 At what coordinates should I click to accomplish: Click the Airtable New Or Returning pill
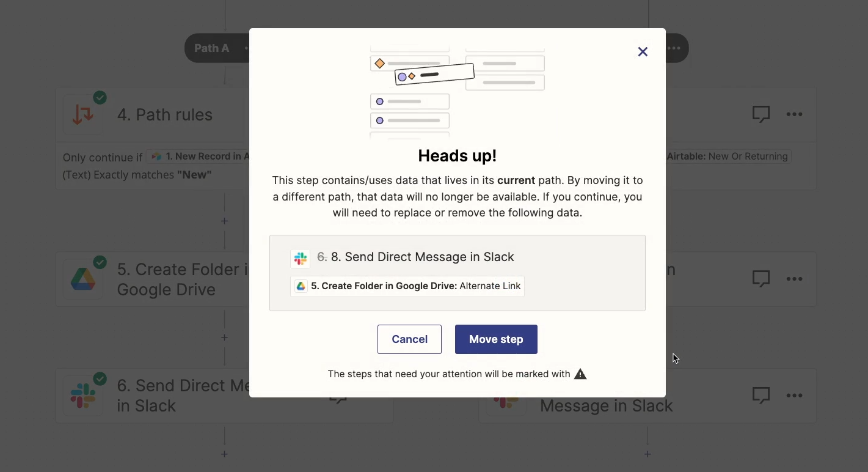[728, 157]
